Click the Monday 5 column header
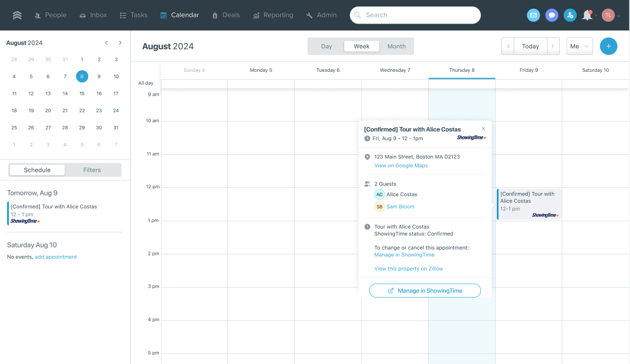Screen dimensions: 630x364 coord(261,70)
